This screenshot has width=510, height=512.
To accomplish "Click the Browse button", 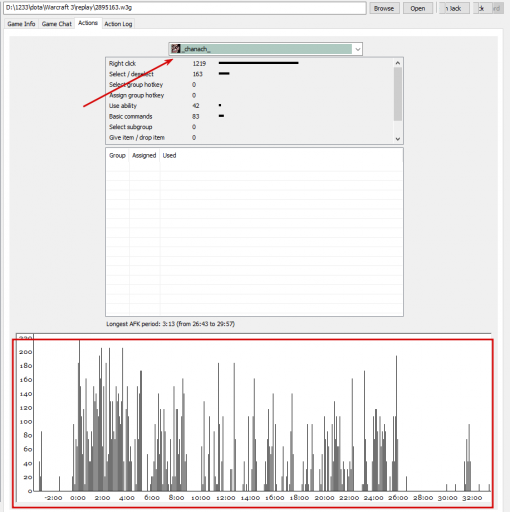I will pos(384,8).
